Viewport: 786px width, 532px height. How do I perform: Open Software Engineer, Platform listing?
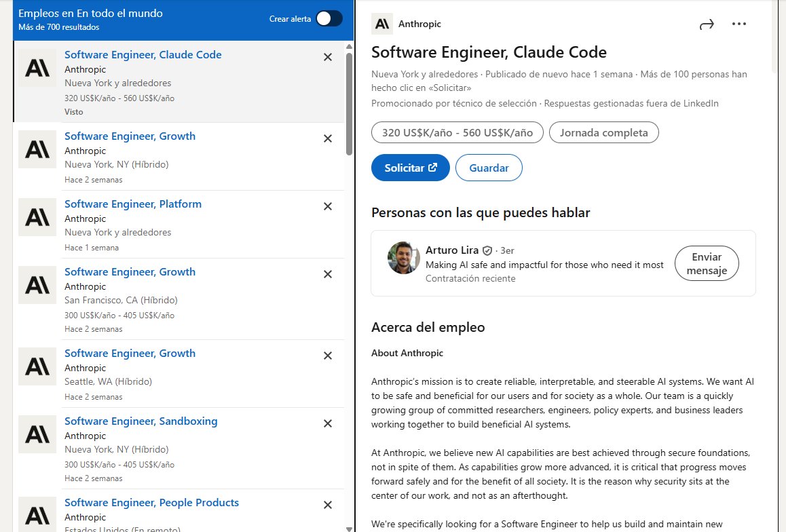coord(133,204)
